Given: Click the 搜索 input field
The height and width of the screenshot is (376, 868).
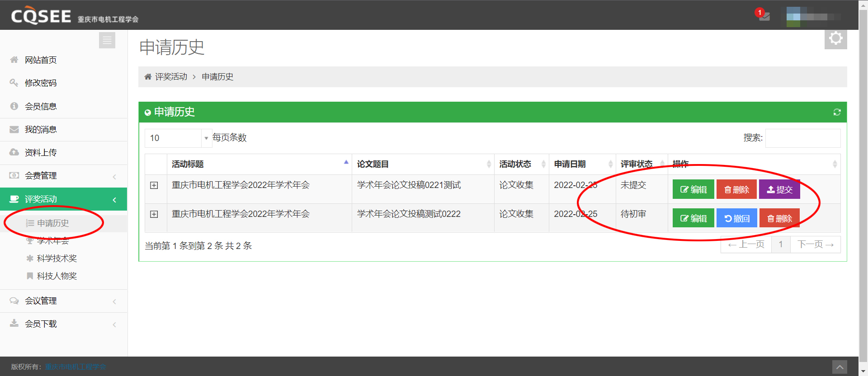Looking at the screenshot, I should 803,138.
